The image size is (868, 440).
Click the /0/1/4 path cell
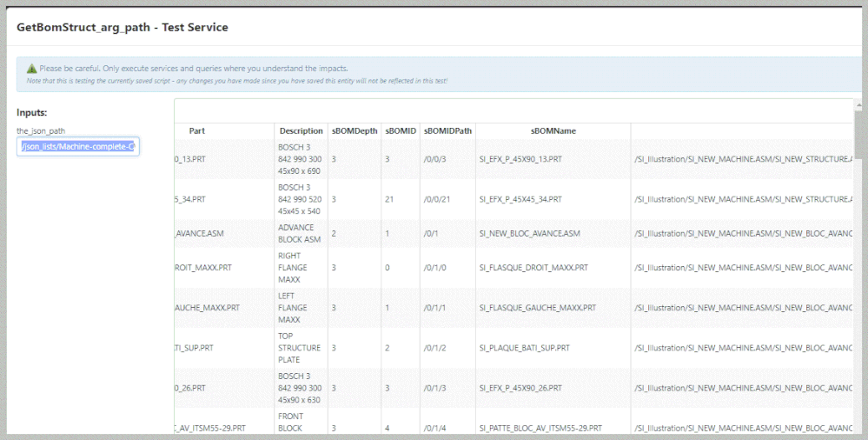click(x=434, y=429)
